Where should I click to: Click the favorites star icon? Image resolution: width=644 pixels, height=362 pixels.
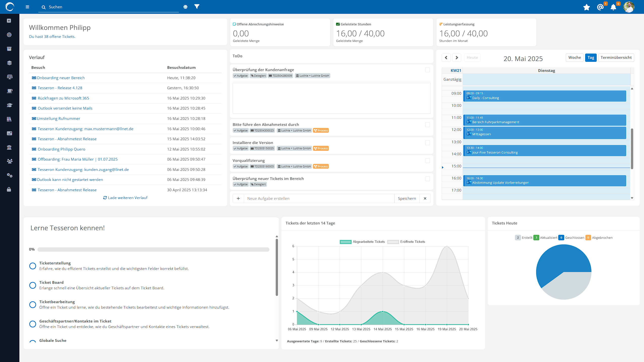coord(586,7)
